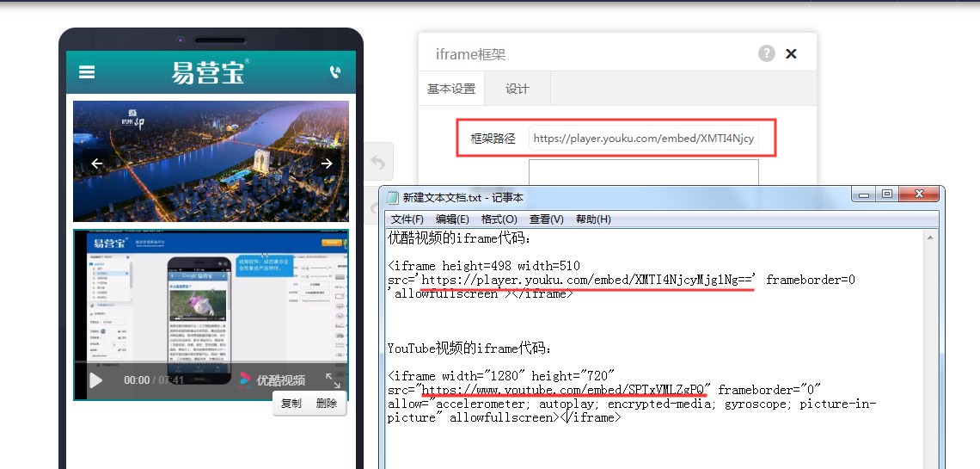Click the 易营宝 logo in phone header
The image size is (980, 469).
point(211,72)
